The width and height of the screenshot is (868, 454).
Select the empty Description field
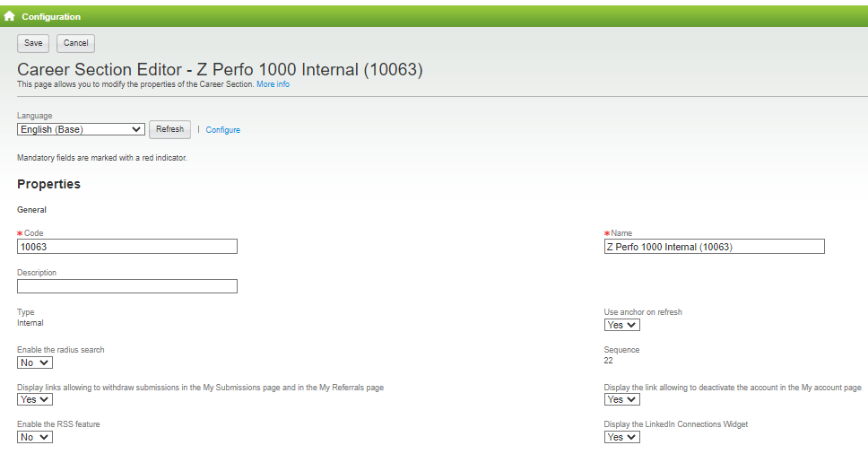point(127,286)
